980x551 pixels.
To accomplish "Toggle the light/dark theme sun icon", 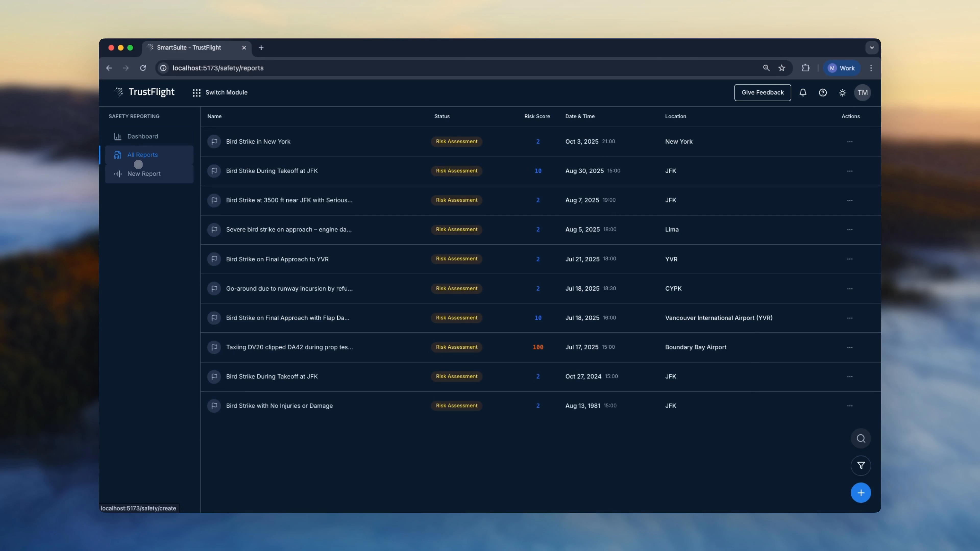I will coord(842,93).
